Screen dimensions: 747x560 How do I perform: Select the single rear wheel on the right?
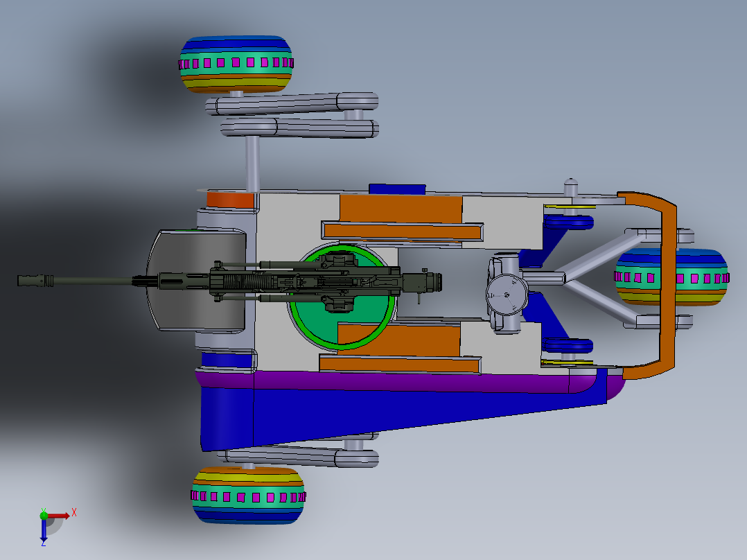click(x=671, y=277)
